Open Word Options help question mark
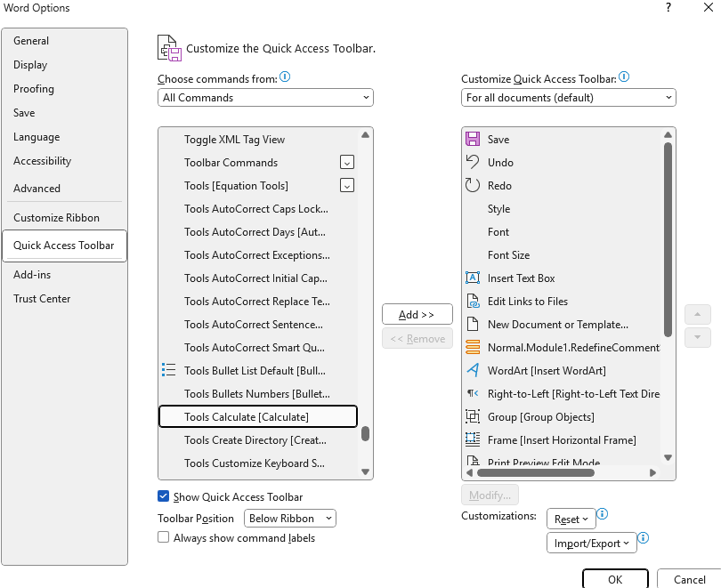Screen dimensions: 721x588 click(668, 7)
